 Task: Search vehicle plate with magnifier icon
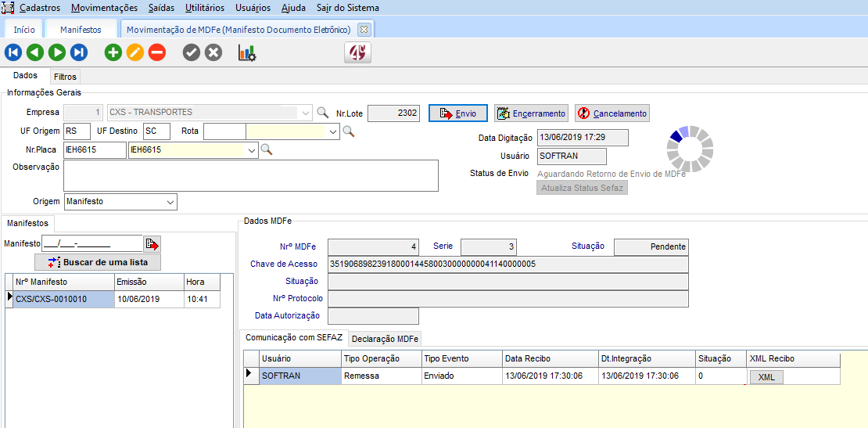[267, 149]
